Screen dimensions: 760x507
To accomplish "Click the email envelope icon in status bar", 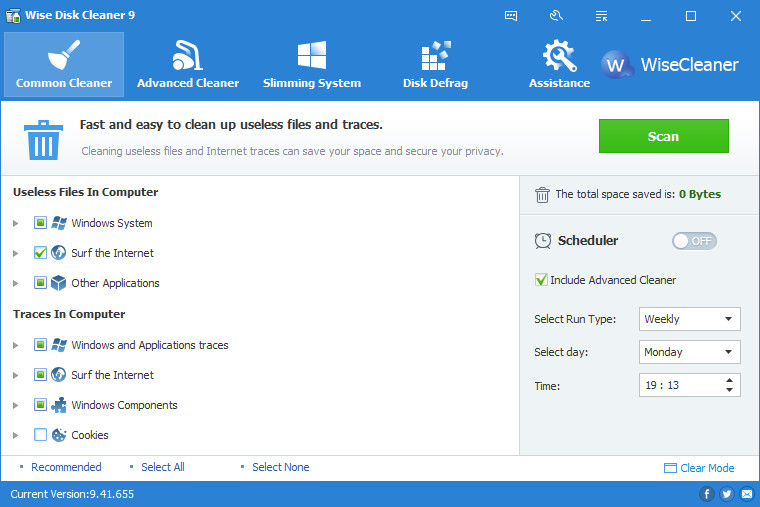I will [747, 494].
